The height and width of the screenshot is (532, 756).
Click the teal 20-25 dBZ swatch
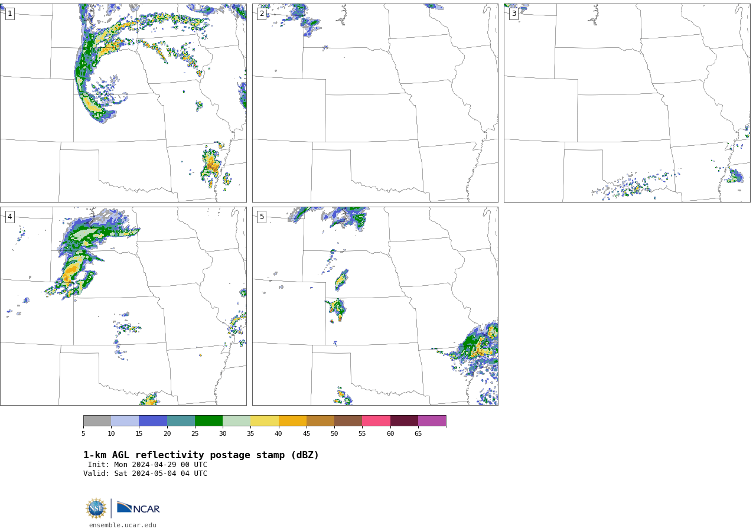coord(181,421)
